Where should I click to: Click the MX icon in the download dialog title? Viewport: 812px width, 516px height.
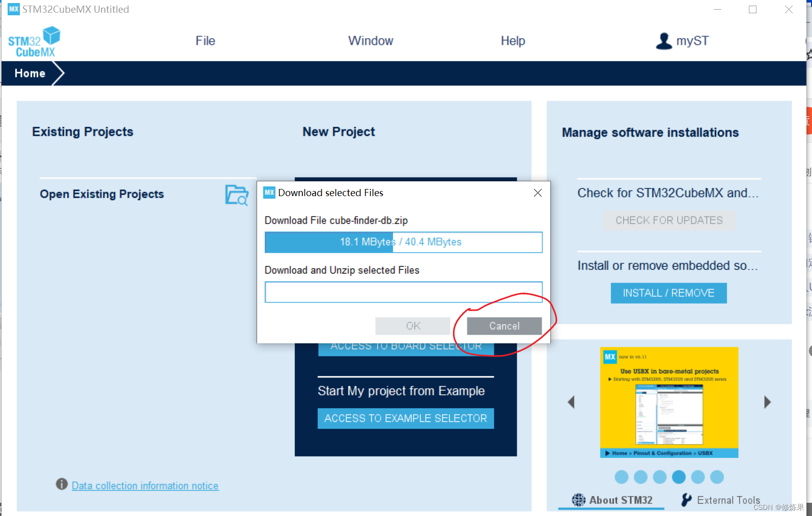[x=269, y=193]
